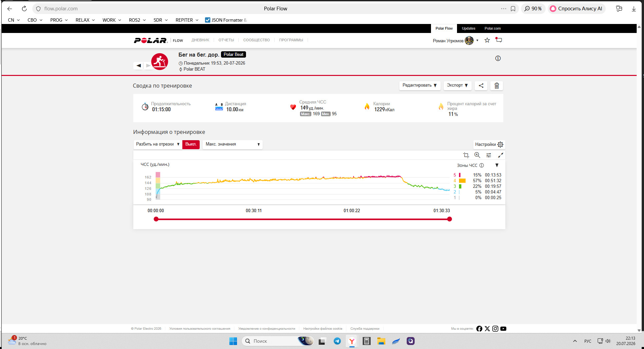Open the notifications icon with the red dot
Image resolution: width=644 pixels, height=349 pixels.
pos(499,40)
